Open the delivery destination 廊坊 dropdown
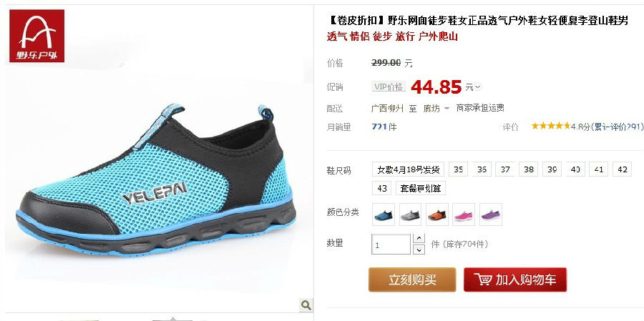This screenshot has height=321, width=644. point(436,109)
